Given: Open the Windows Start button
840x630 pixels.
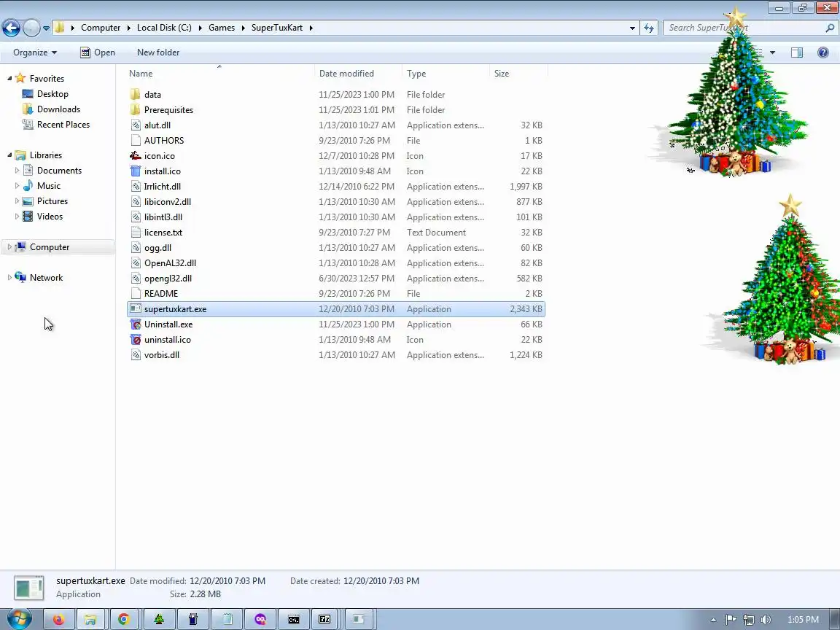Looking at the screenshot, I should click(x=19, y=619).
